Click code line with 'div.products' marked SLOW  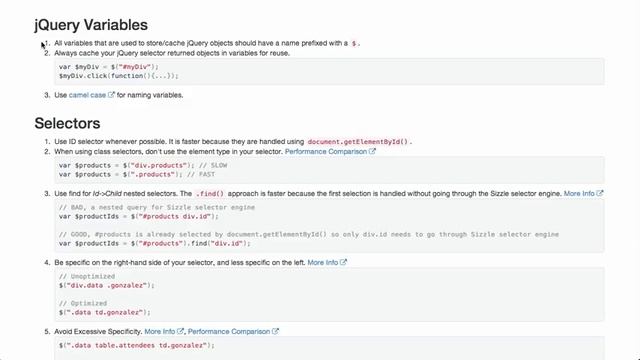(x=143, y=165)
